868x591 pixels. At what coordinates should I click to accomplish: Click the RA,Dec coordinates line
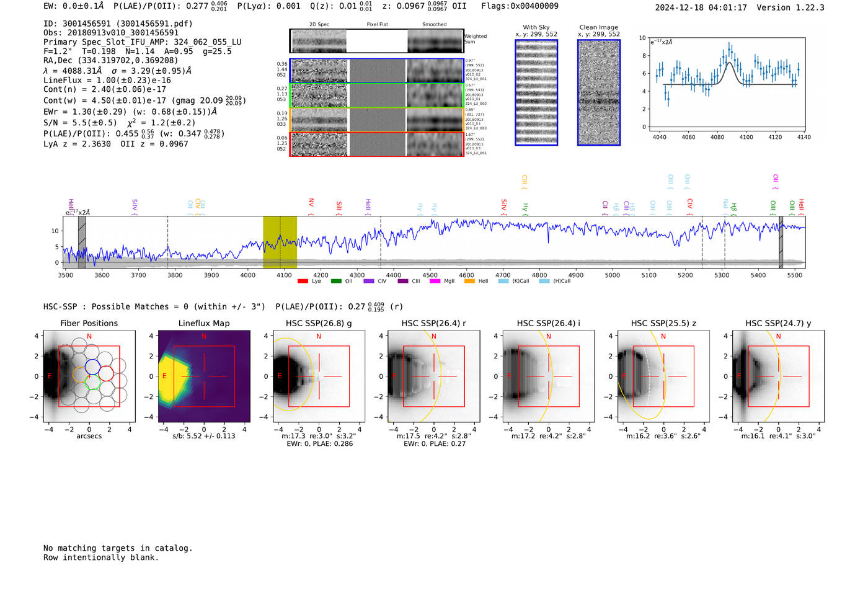pyautogui.click(x=111, y=60)
